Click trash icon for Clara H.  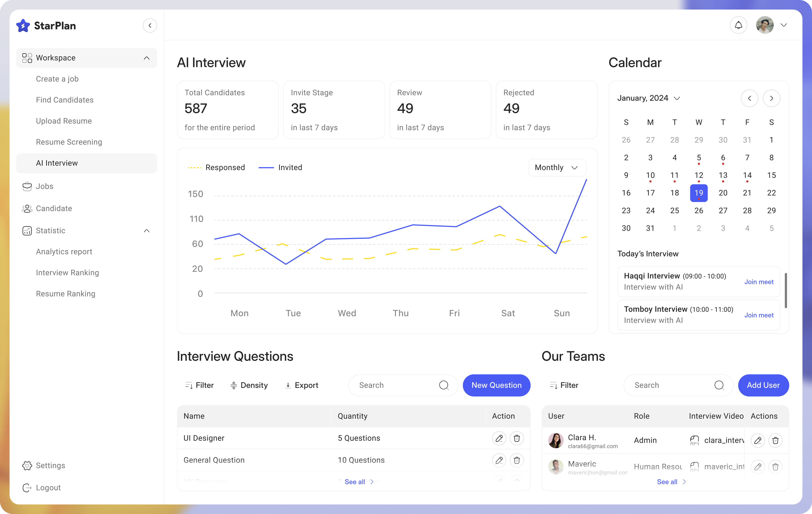pos(775,440)
